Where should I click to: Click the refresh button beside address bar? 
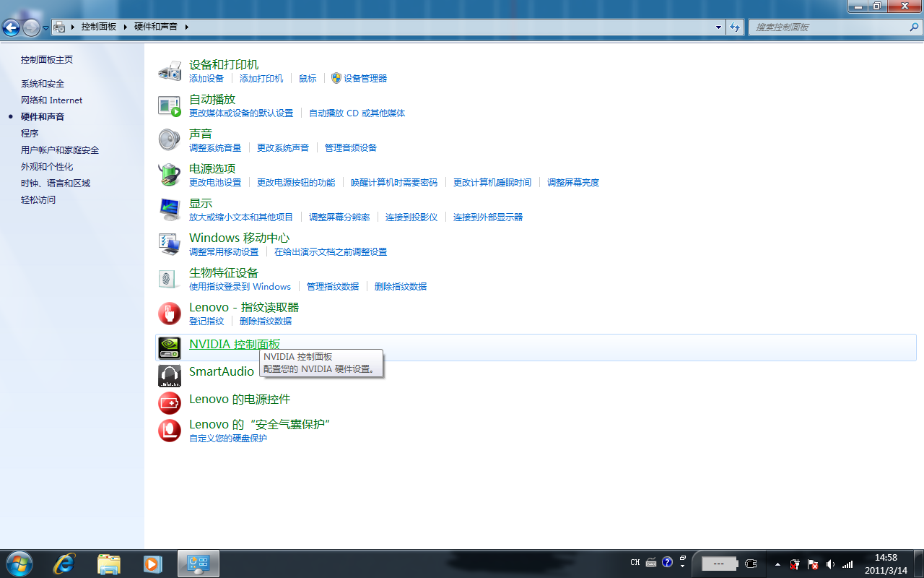pos(735,27)
